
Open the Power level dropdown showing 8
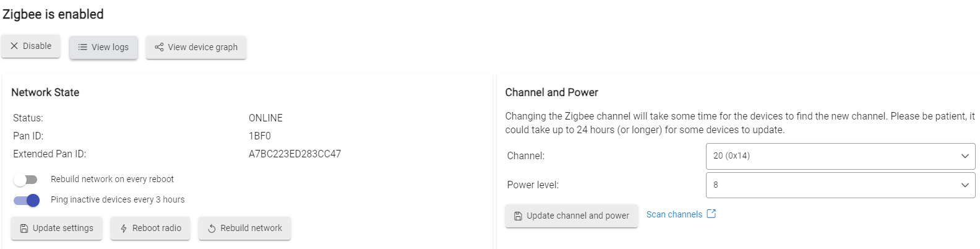click(840, 185)
